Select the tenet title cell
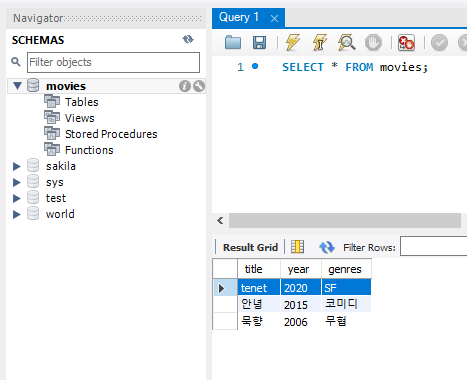 point(259,288)
